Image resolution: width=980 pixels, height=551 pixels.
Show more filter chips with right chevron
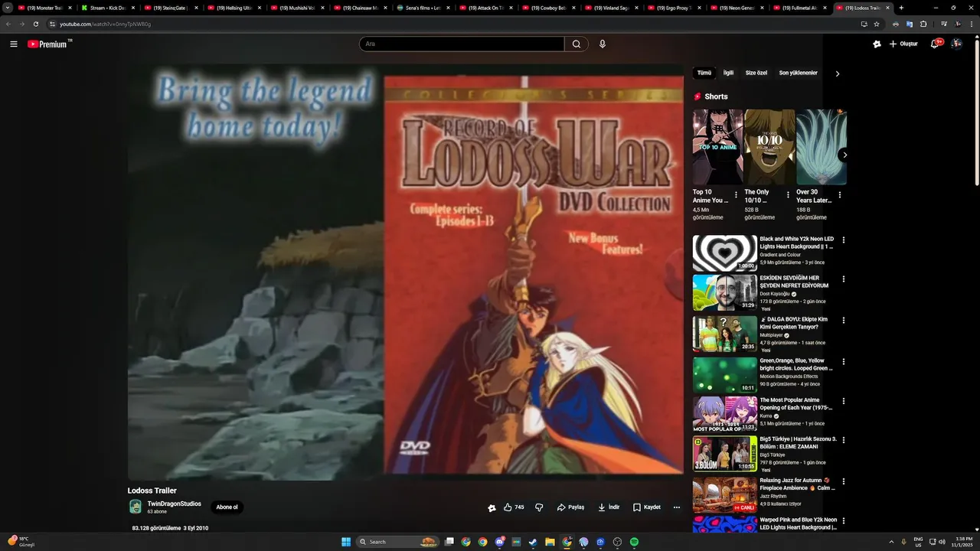click(838, 73)
